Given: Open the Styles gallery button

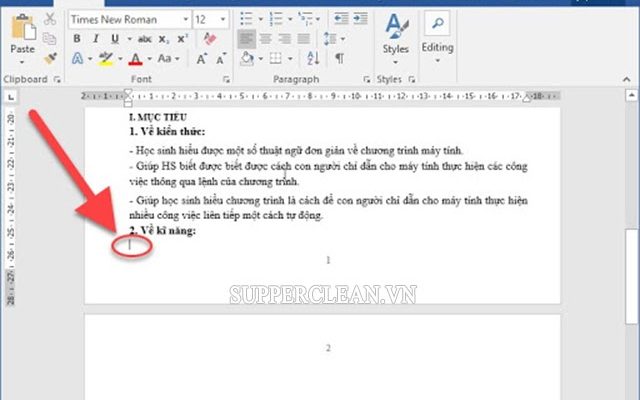Looking at the screenshot, I should click(x=396, y=39).
